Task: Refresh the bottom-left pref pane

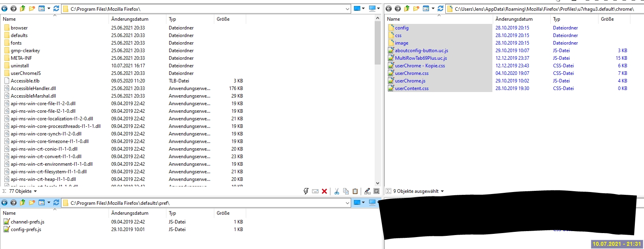Action: 56,202
